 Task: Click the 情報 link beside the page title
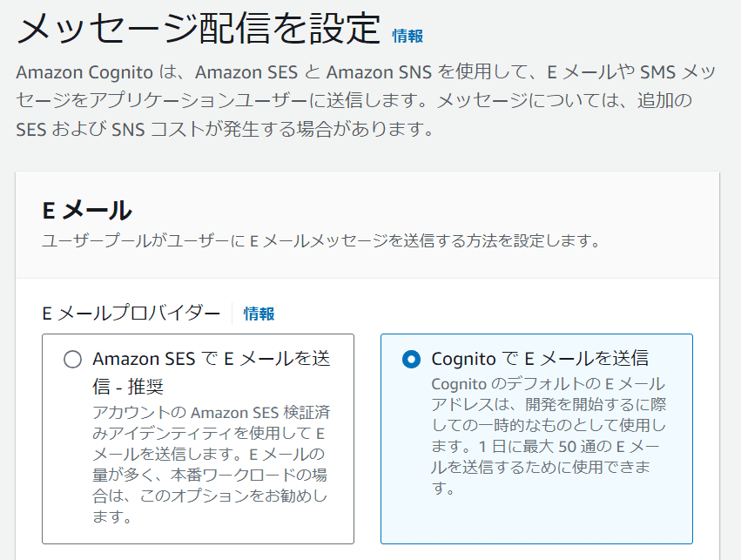[408, 36]
